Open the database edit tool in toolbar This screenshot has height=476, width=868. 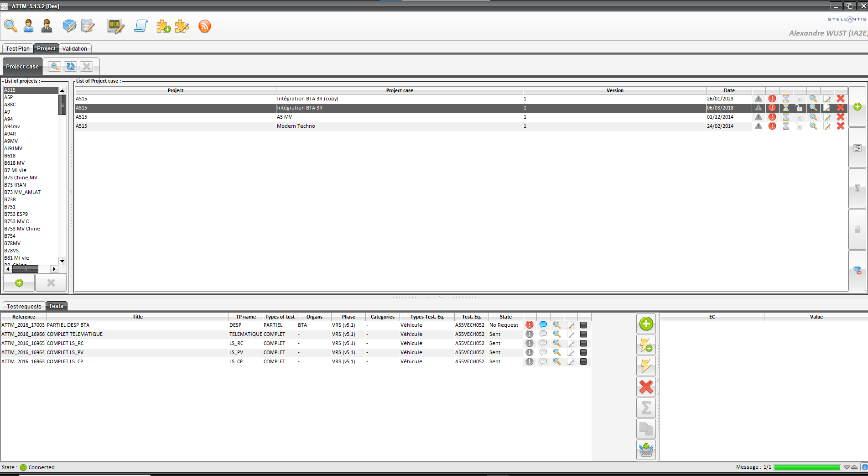(88, 26)
